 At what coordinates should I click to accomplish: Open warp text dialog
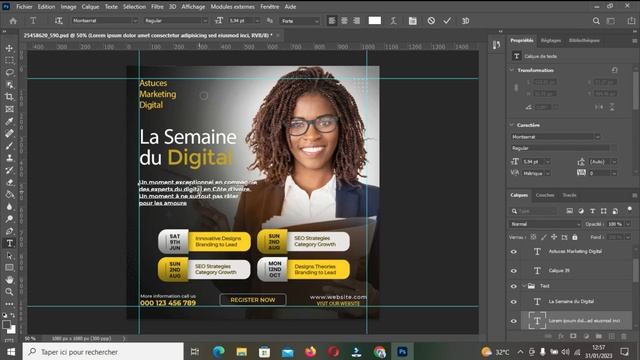393,21
